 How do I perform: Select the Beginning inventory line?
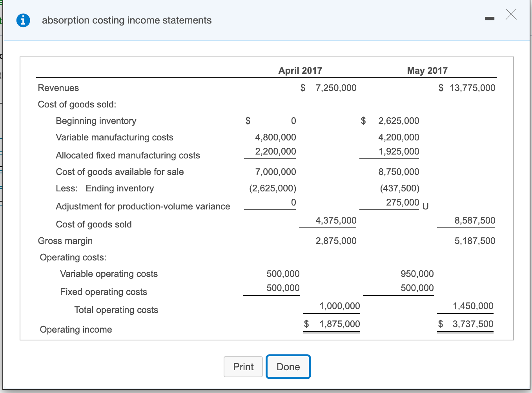point(96,121)
